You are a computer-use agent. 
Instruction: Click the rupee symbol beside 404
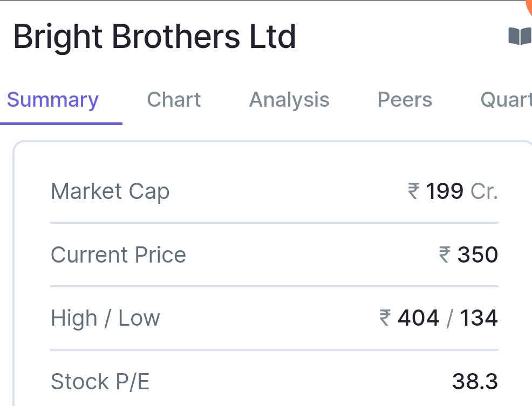pos(385,318)
